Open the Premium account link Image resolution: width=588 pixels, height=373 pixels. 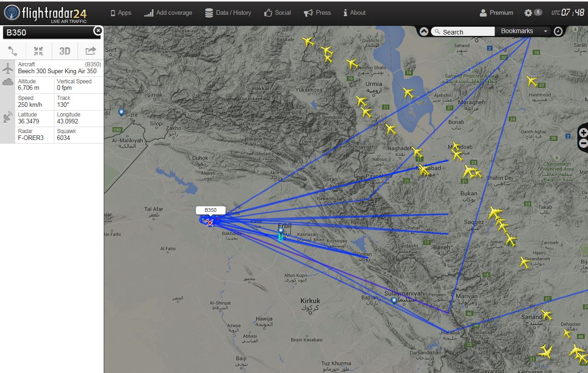496,13
